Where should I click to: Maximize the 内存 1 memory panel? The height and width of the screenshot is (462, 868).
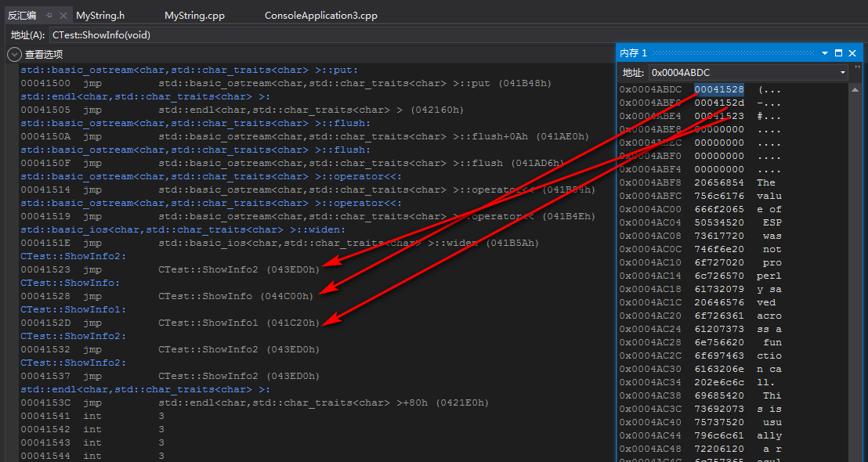[839, 53]
